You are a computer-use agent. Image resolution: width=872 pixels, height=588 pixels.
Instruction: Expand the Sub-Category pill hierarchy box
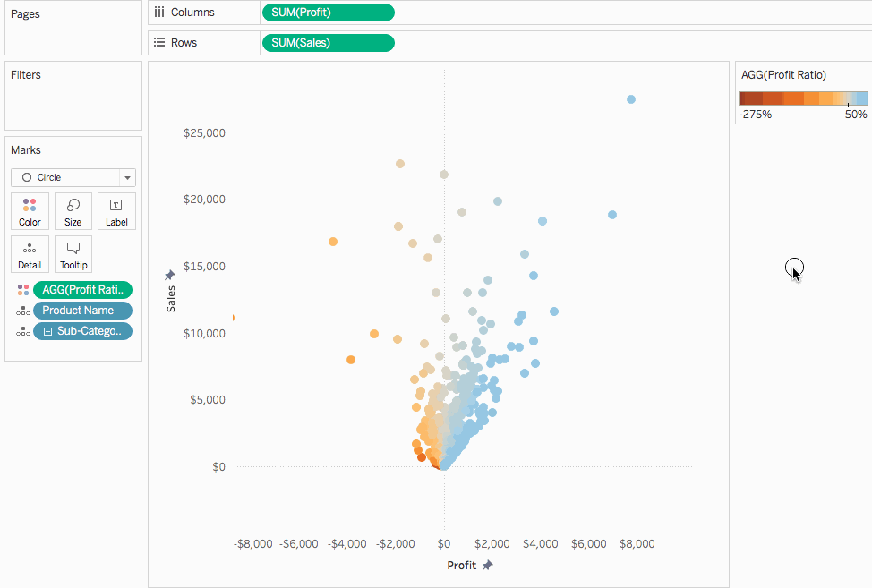click(47, 331)
